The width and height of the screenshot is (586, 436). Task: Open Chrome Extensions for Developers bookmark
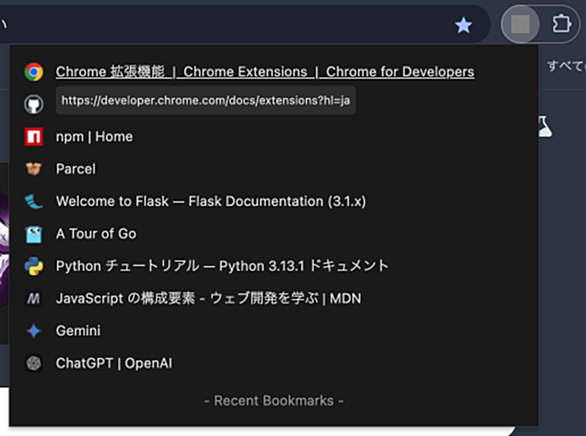[x=265, y=72]
